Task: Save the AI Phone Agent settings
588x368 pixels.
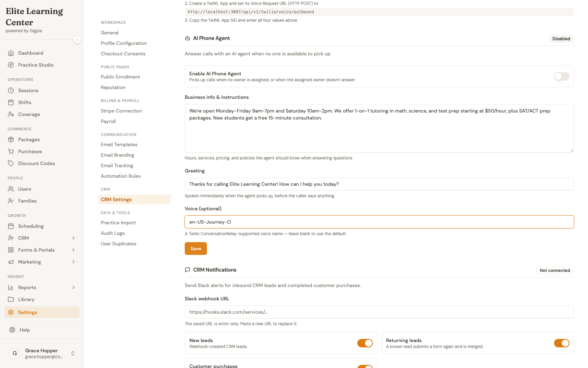Action: pyautogui.click(x=196, y=248)
